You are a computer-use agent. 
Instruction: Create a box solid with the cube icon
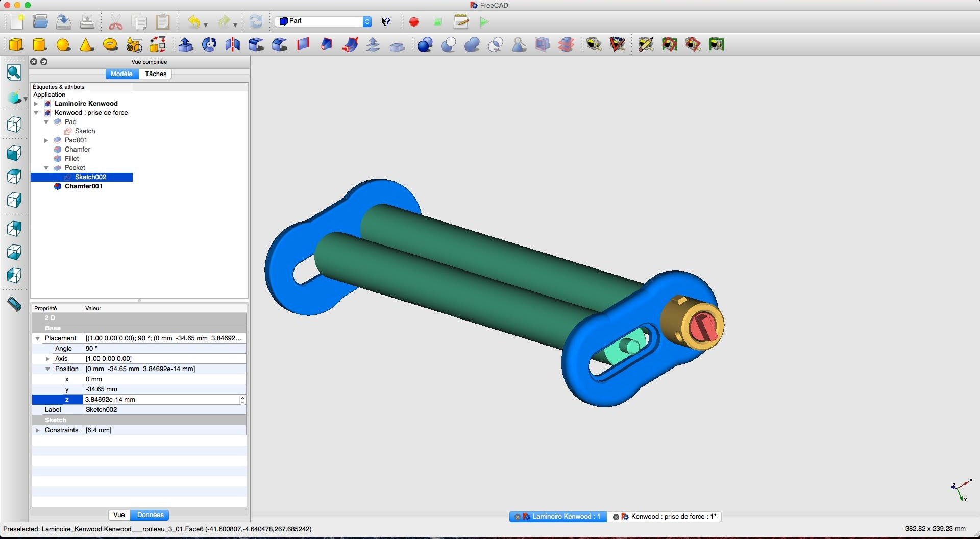coord(16,44)
